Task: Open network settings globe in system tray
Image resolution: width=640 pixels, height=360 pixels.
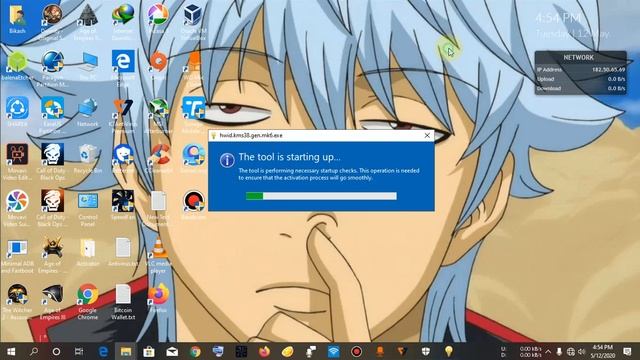Action: (571, 351)
